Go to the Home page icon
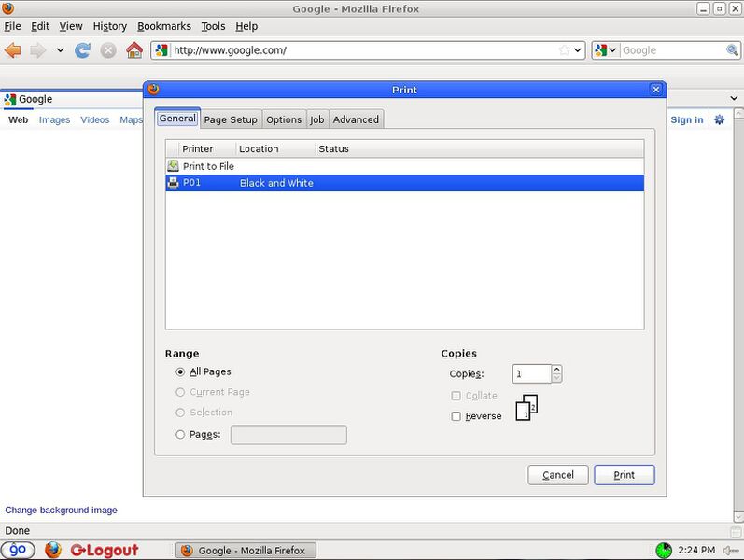The width and height of the screenshot is (744, 560). tap(134, 49)
